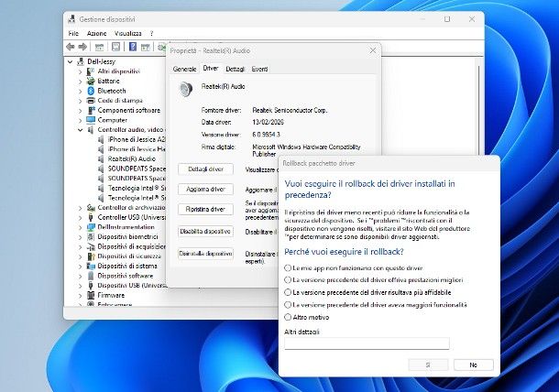Toggle the console tree toolbar icon

pos(99,47)
